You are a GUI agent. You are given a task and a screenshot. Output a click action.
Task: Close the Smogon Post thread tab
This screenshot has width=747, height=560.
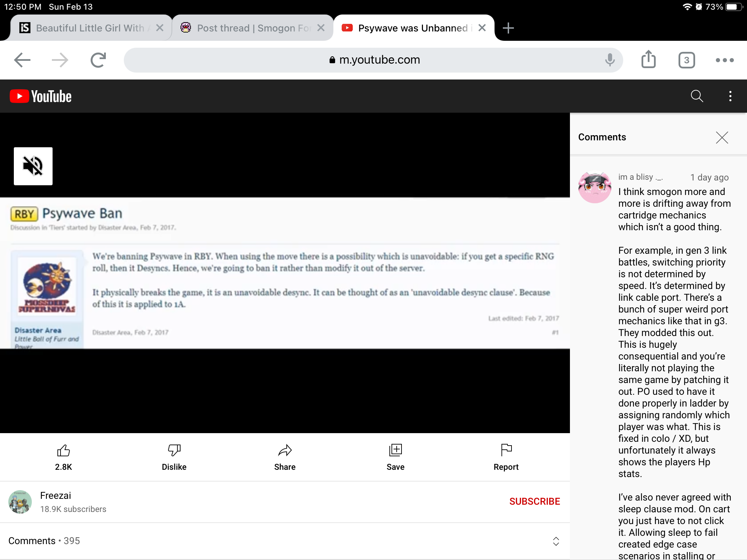(x=321, y=28)
